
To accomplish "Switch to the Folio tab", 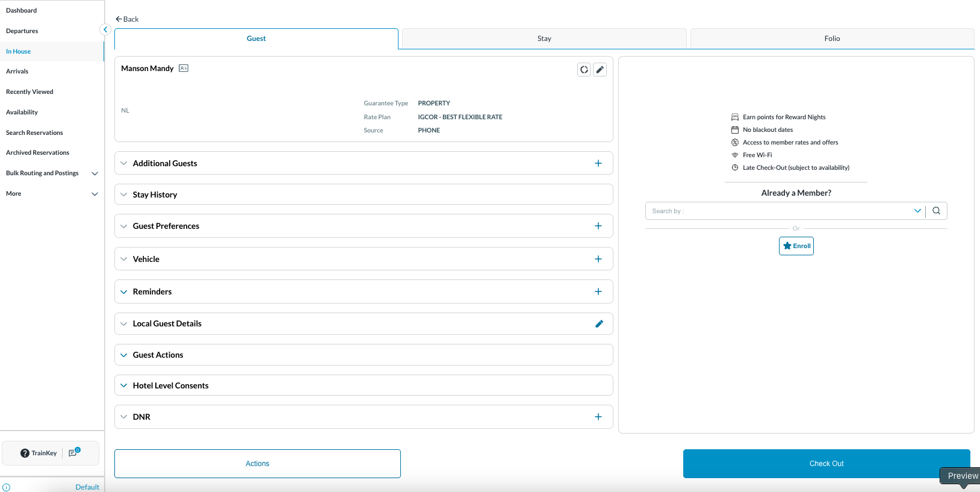I will [832, 39].
